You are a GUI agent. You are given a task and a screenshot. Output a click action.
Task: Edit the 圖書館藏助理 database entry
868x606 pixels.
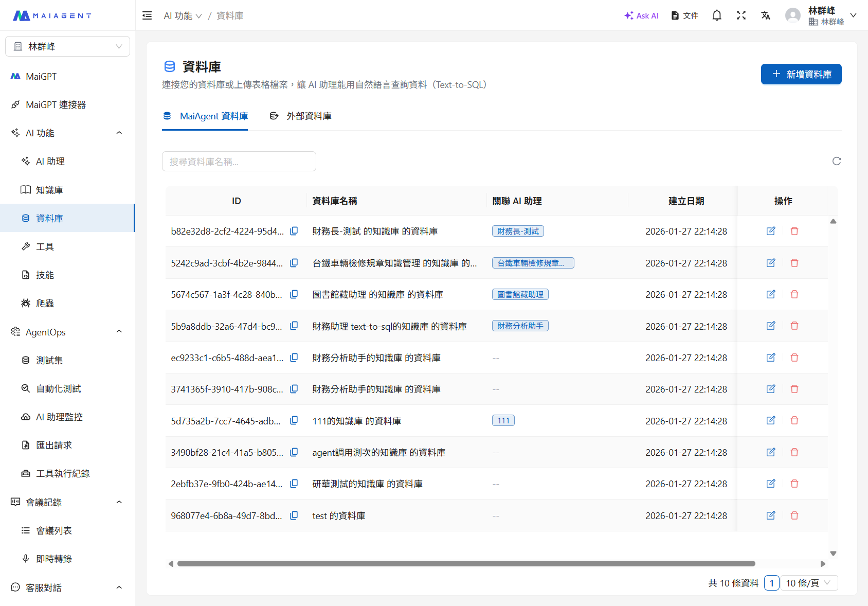pos(771,294)
